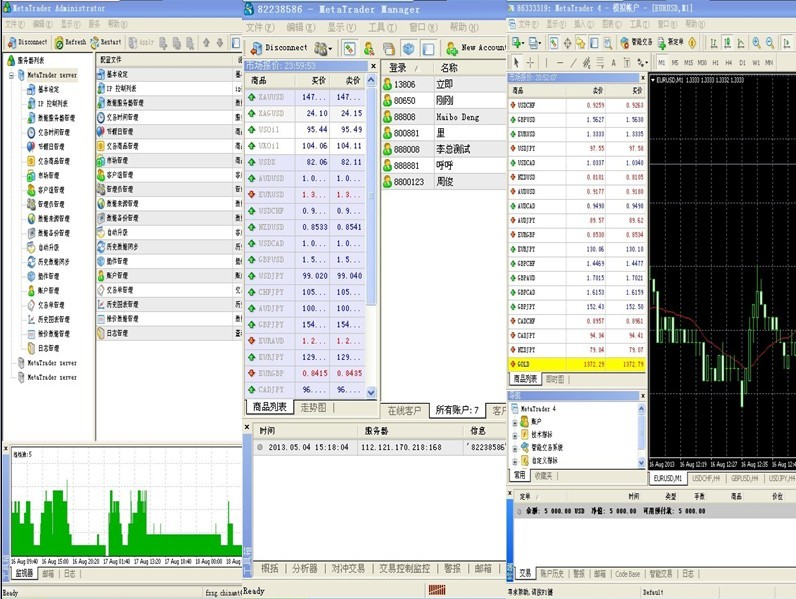Switch chart to MN timeframe

pyautogui.click(x=769, y=62)
